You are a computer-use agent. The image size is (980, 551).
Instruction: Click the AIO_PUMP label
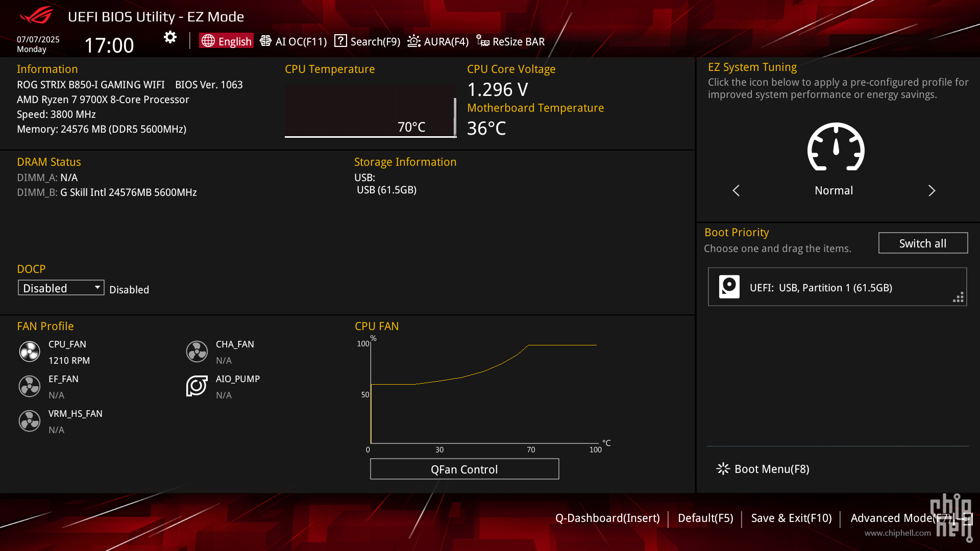[x=237, y=379]
